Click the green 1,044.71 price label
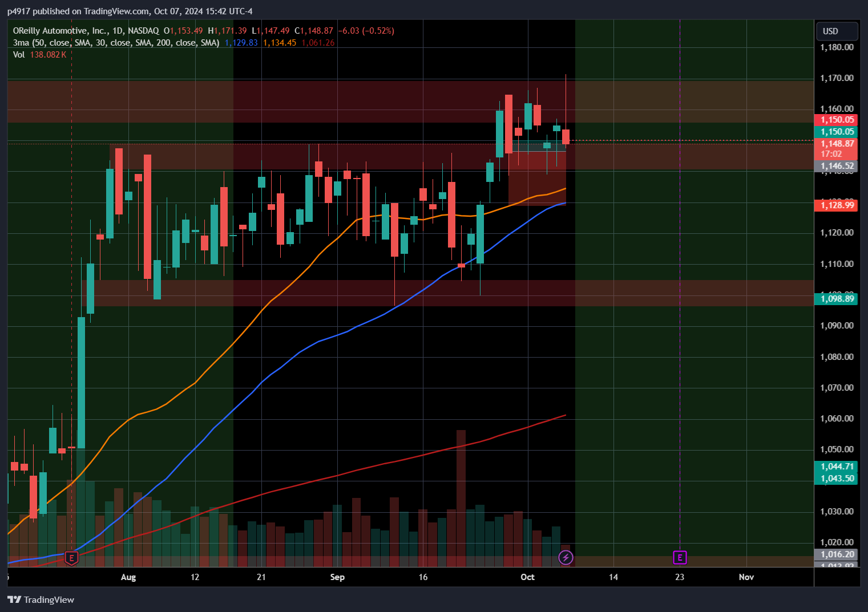The width and height of the screenshot is (868, 612). (836, 467)
